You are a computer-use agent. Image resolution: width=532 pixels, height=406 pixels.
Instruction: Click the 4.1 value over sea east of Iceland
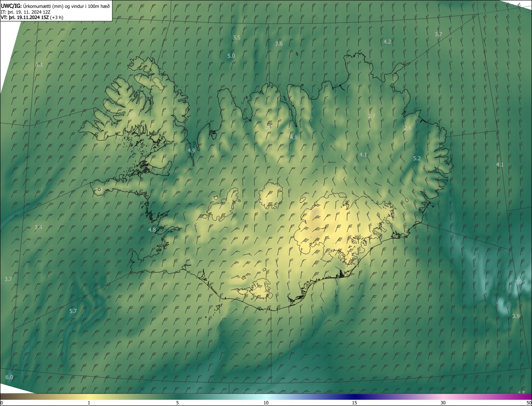500,164
